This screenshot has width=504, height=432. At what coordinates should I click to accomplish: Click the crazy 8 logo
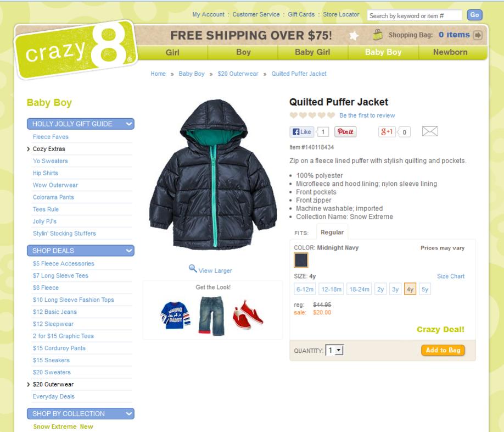[76, 49]
